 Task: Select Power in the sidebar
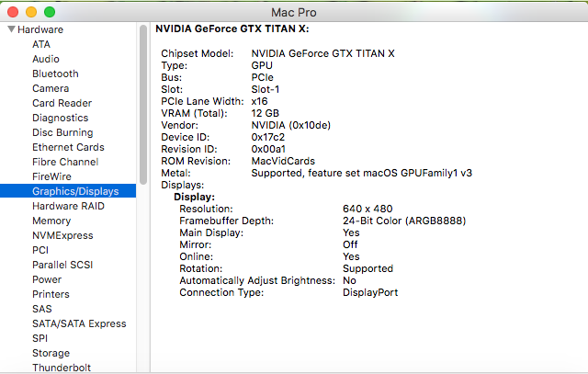pyautogui.click(x=47, y=279)
